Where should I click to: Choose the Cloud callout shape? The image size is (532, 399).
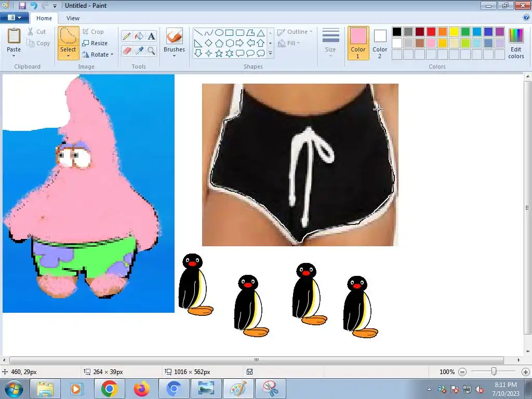261,54
